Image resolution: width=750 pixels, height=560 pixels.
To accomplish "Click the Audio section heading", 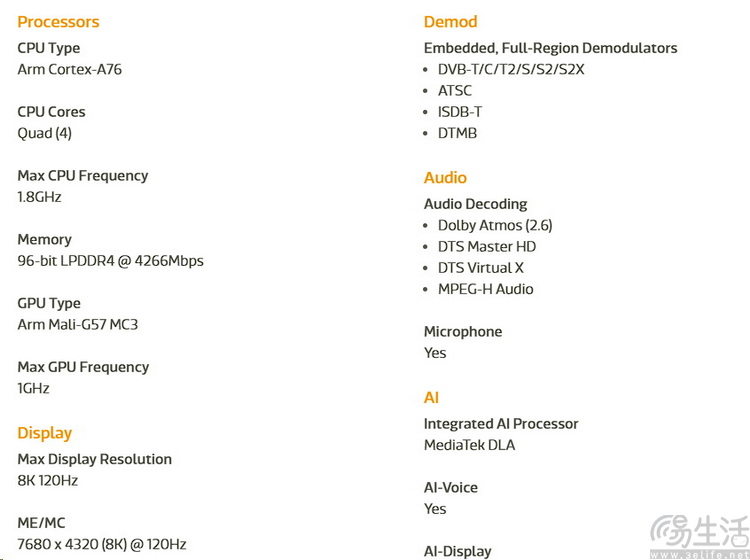I will point(445,178).
